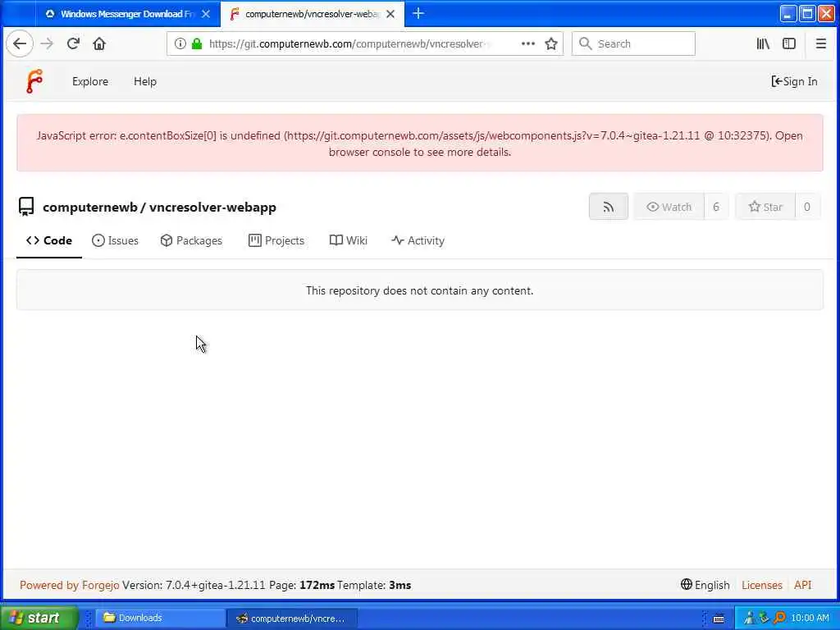Open the Powered by Forgejo link
840x630 pixels.
pyautogui.click(x=70, y=585)
